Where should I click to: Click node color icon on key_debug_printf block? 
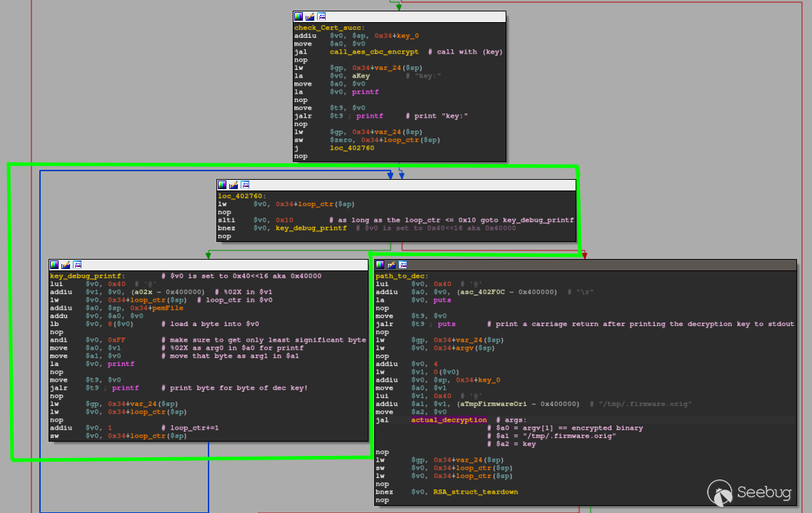pos(54,265)
